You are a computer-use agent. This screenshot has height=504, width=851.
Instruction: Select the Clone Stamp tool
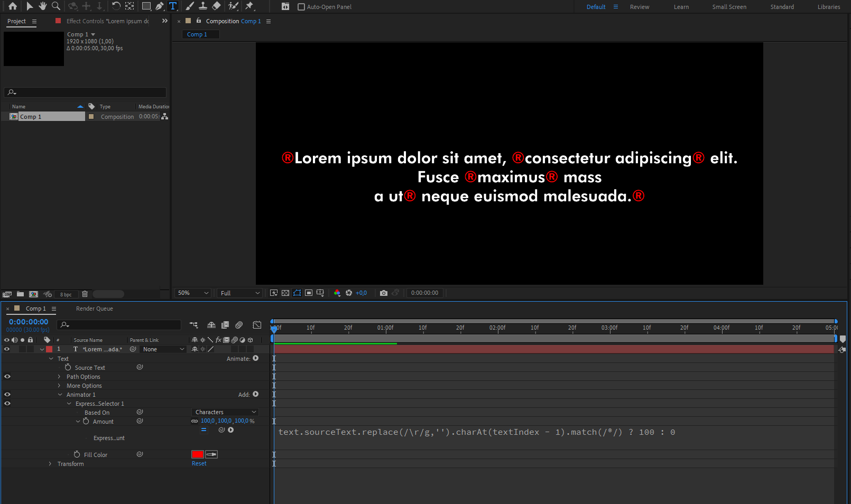[x=203, y=6]
